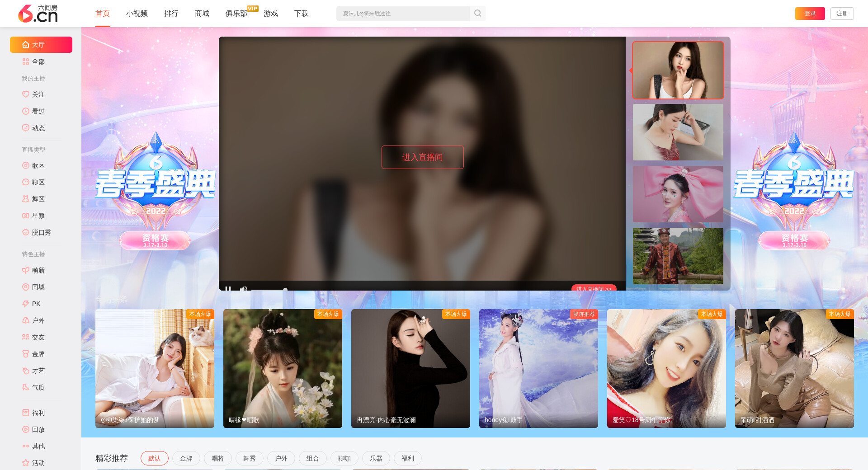
Task: Click the 登录 login button
Action: click(810, 14)
